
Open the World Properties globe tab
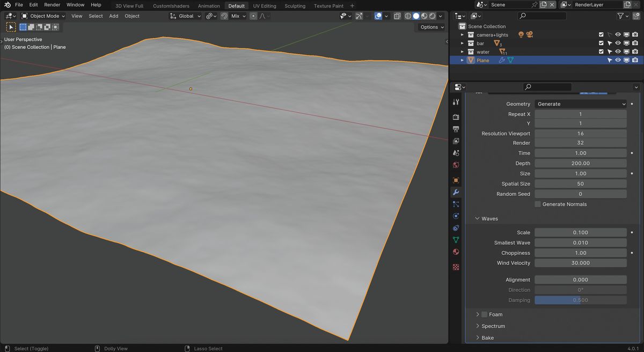[456, 165]
